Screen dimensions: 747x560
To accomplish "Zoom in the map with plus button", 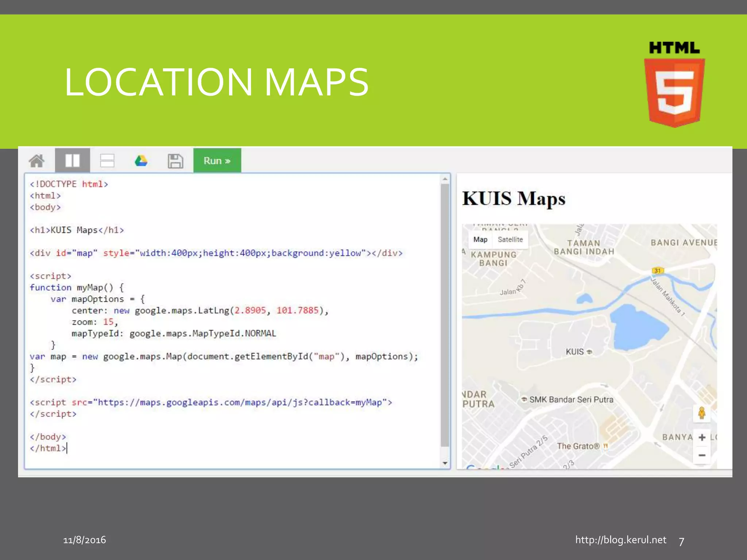I will click(702, 437).
